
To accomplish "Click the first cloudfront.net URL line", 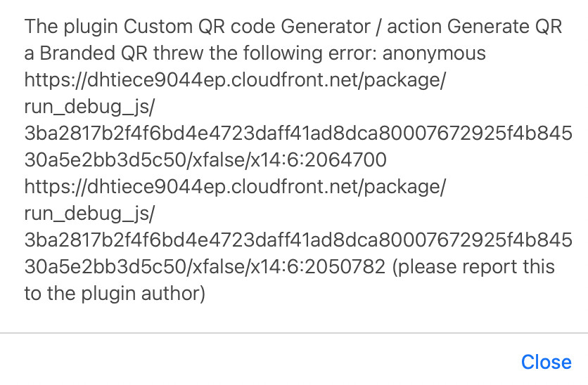I will click(x=235, y=80).
